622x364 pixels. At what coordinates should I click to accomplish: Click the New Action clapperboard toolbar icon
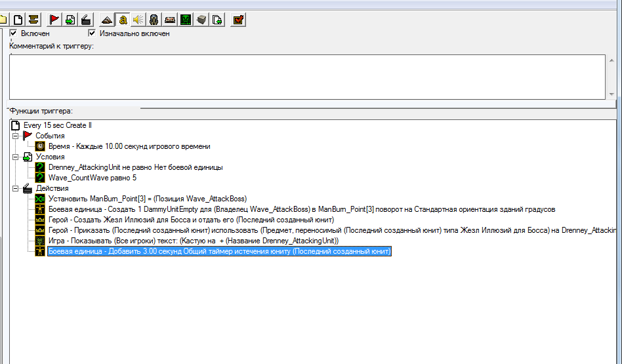(85, 20)
